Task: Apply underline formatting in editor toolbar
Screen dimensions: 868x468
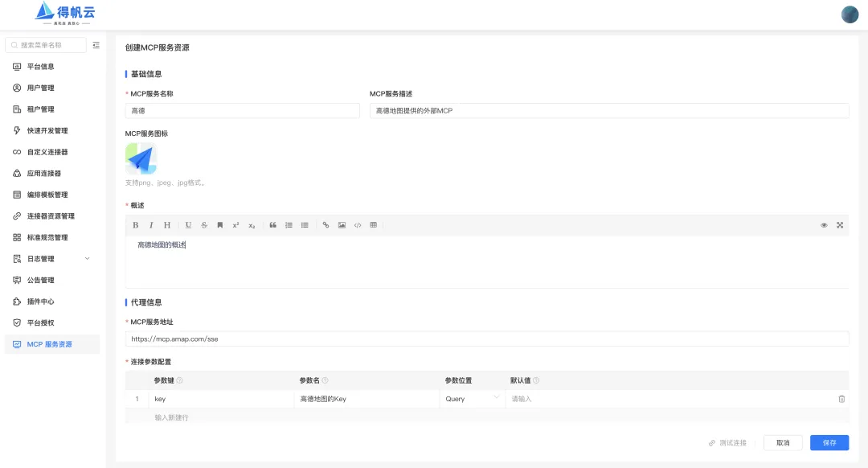Action: pos(188,225)
